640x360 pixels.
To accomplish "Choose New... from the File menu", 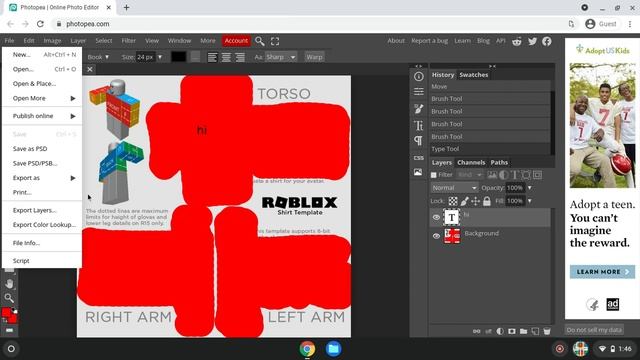I will coord(42,55).
